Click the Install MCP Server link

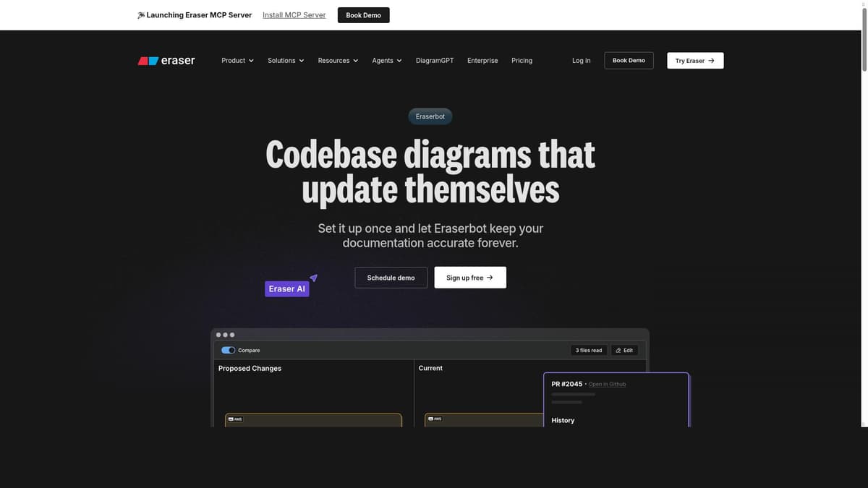pyautogui.click(x=294, y=14)
